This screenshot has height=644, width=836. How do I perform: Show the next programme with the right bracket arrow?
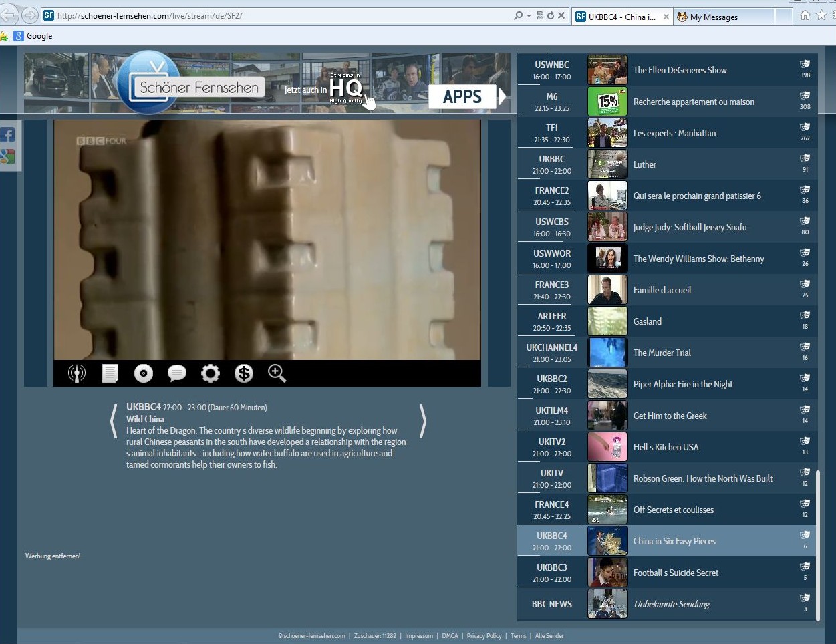[x=422, y=421]
